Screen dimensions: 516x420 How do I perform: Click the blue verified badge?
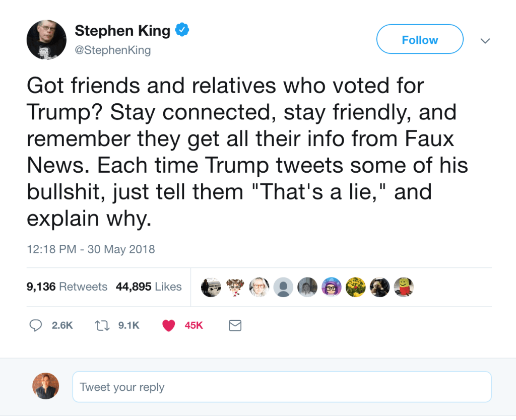(x=182, y=31)
